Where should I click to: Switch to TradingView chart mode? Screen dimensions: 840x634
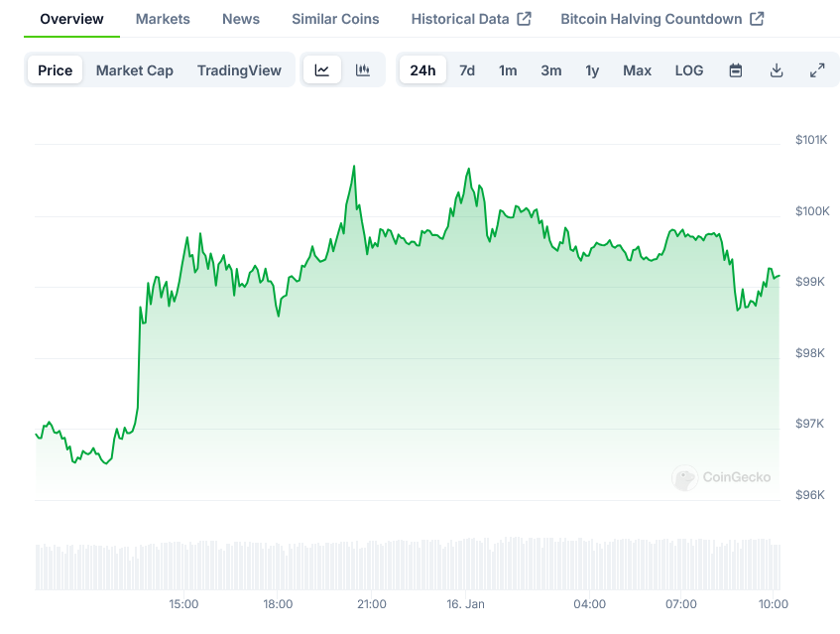tap(239, 70)
